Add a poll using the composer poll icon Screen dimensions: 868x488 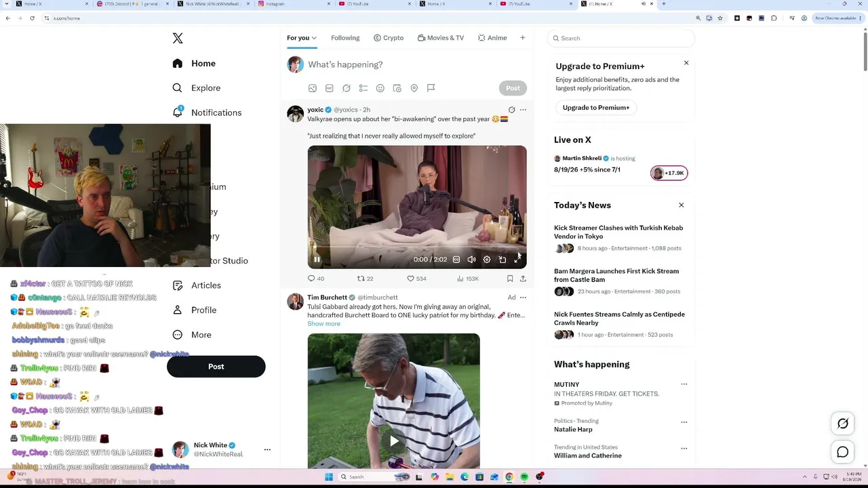click(363, 88)
